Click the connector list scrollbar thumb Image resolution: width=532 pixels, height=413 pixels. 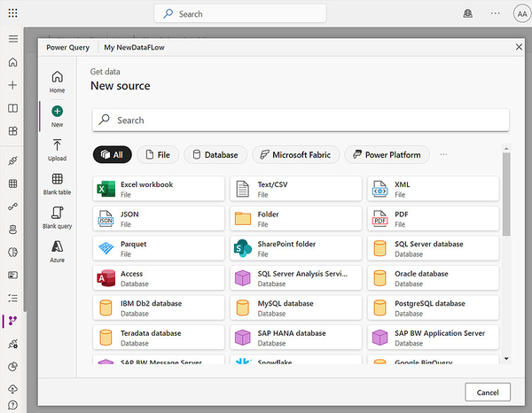coord(506,194)
